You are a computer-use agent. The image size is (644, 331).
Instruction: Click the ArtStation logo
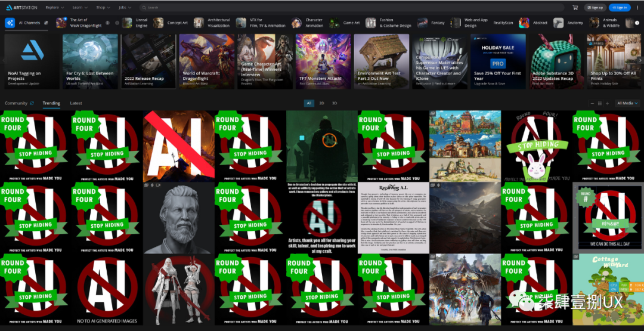coord(20,7)
